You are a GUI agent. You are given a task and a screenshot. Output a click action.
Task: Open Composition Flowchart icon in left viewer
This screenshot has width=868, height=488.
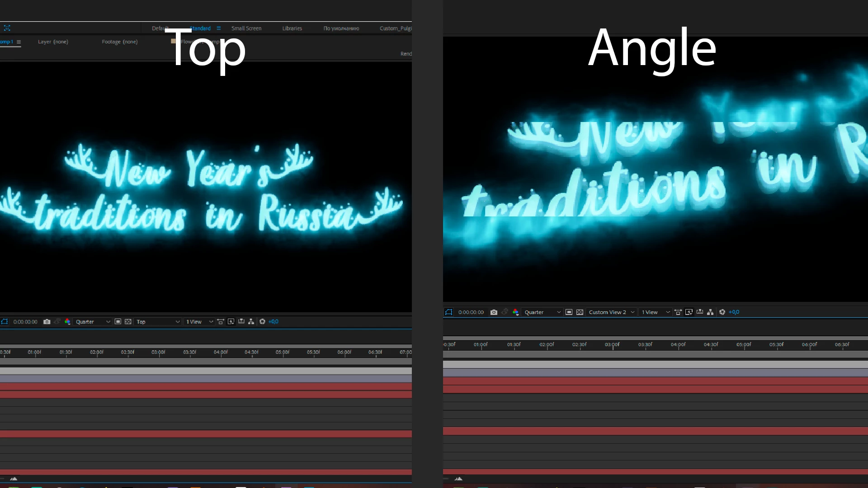point(251,322)
